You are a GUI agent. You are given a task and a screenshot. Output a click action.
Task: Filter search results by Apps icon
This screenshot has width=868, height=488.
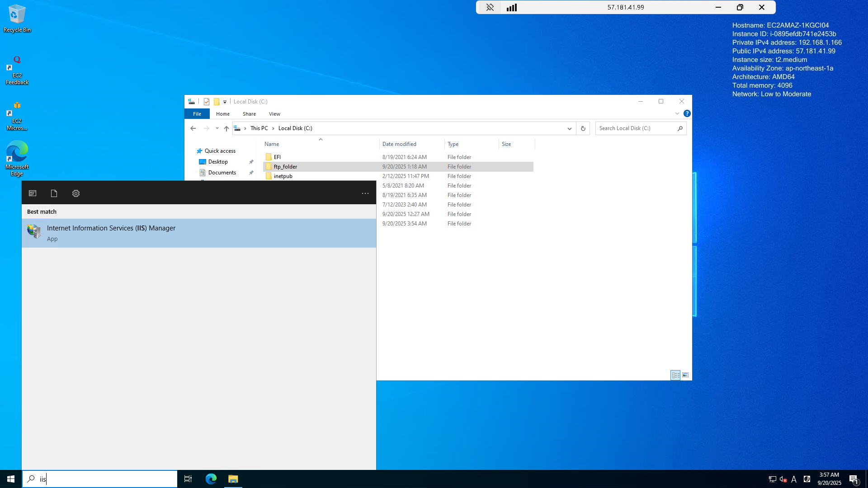tap(33, 193)
